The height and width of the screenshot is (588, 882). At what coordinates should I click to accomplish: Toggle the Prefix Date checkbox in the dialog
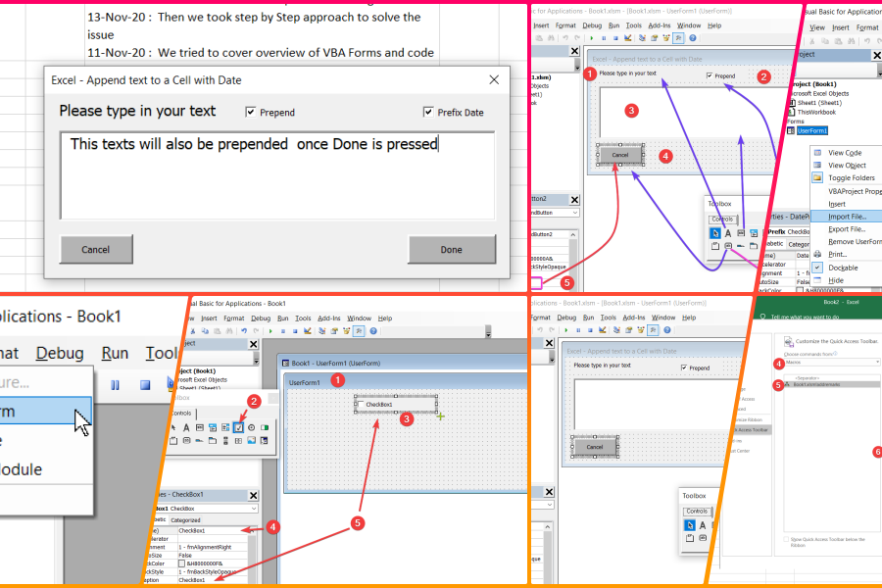point(428,112)
